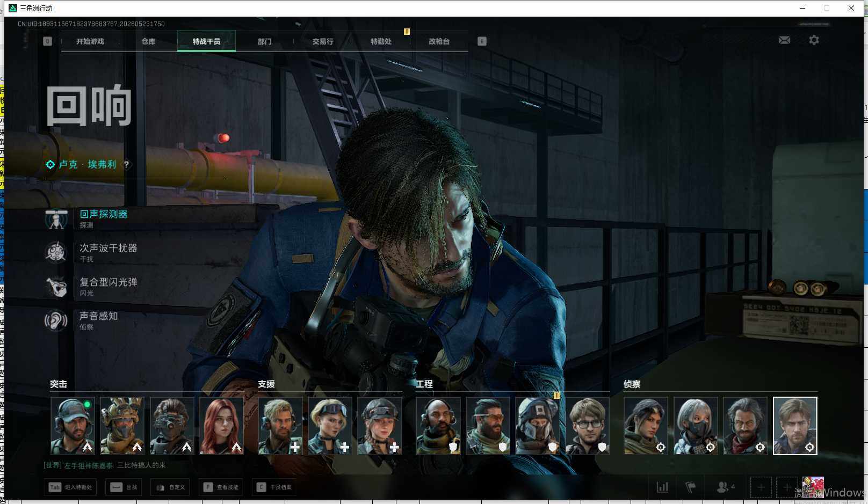This screenshot has height=504, width=868.
Task: Click the 支援 support category label
Action: click(266, 384)
